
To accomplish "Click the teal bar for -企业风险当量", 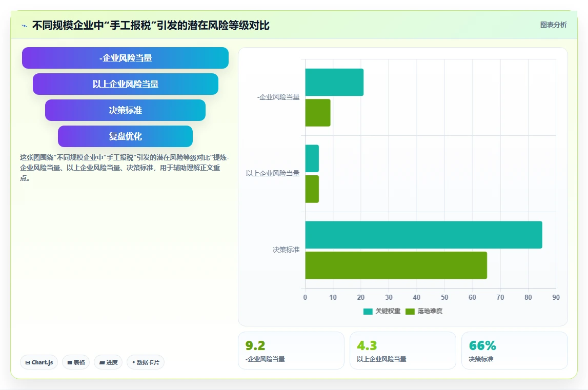I will [334, 82].
